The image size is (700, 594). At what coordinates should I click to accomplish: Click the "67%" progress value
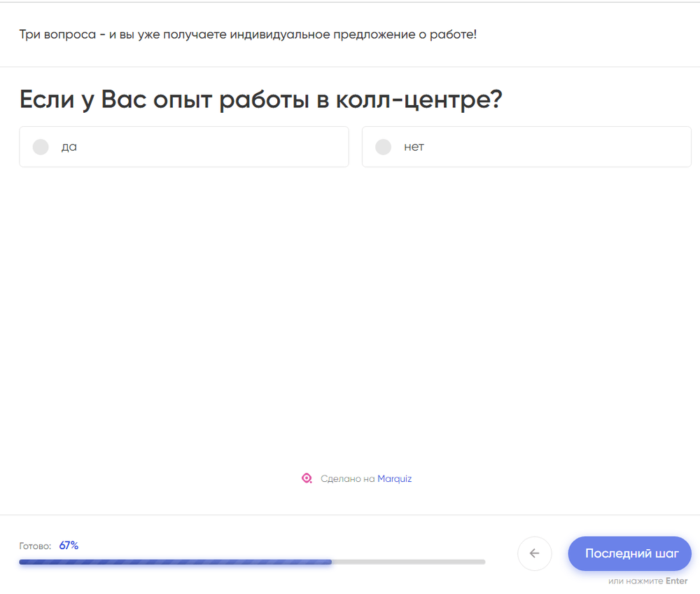[69, 546]
